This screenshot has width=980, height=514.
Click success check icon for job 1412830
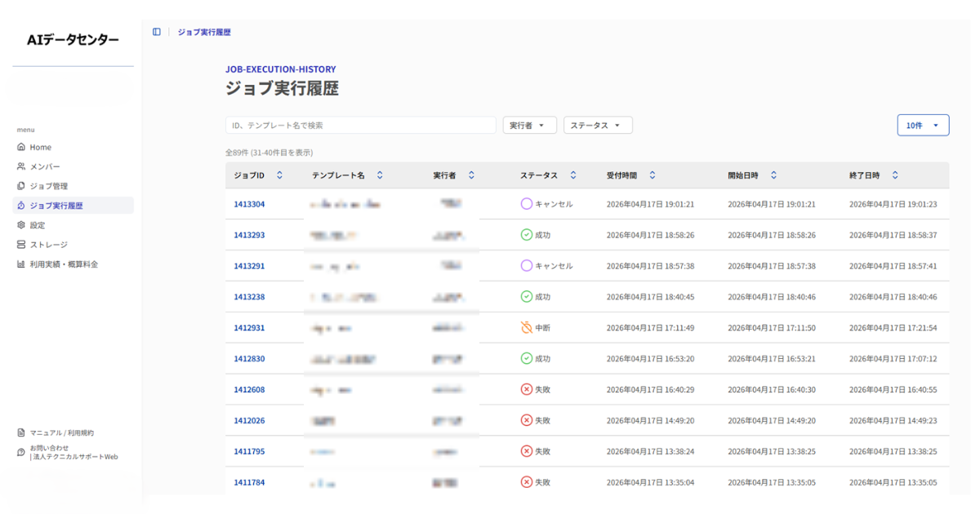point(527,359)
